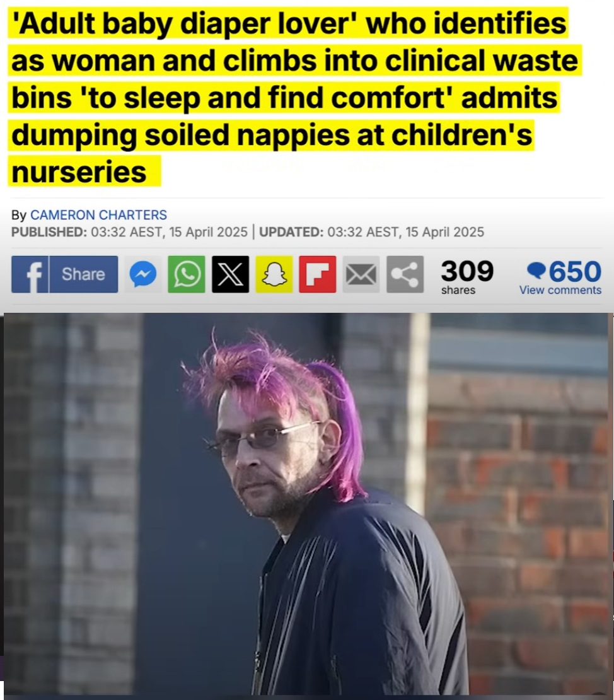Share article on Flipboard
The image size is (614, 700).
(x=317, y=274)
